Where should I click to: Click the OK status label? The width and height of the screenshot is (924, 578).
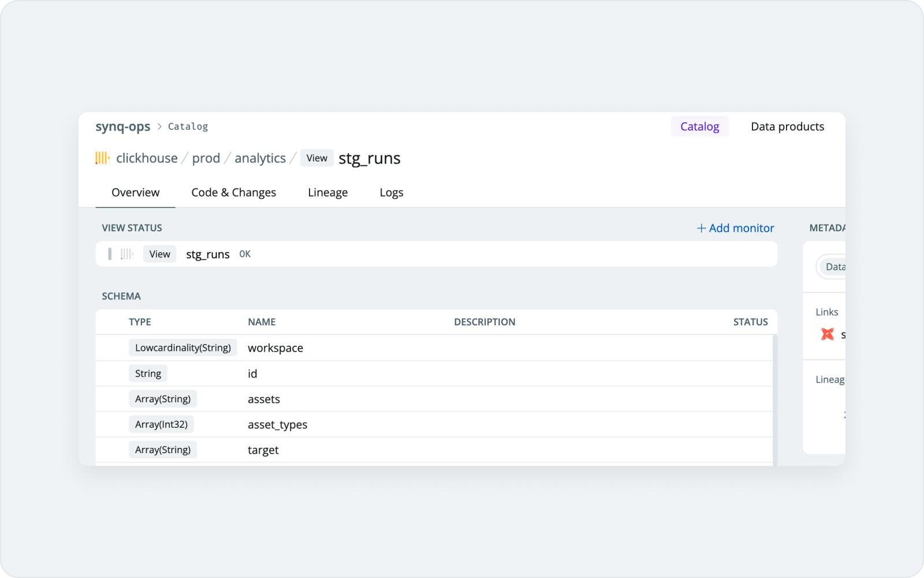tap(245, 254)
